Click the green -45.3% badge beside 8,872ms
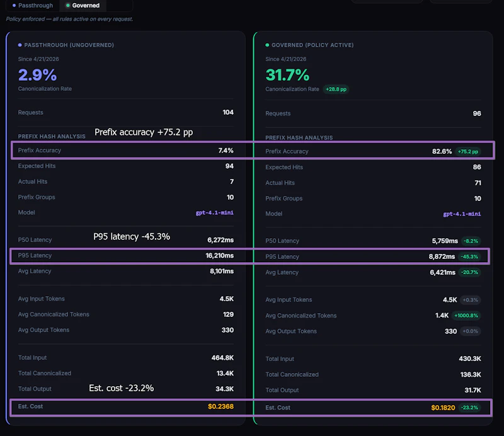The height and width of the screenshot is (436, 504). (x=469, y=256)
